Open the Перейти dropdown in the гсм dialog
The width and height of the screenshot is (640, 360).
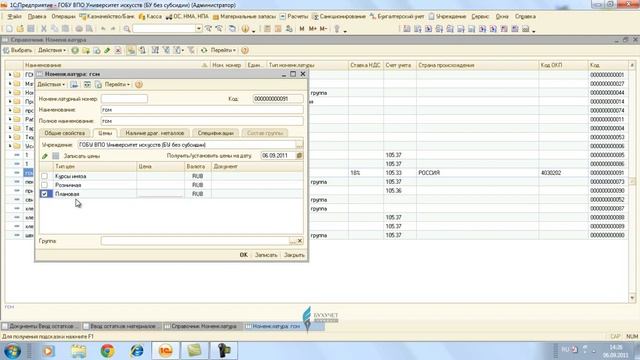[117, 84]
